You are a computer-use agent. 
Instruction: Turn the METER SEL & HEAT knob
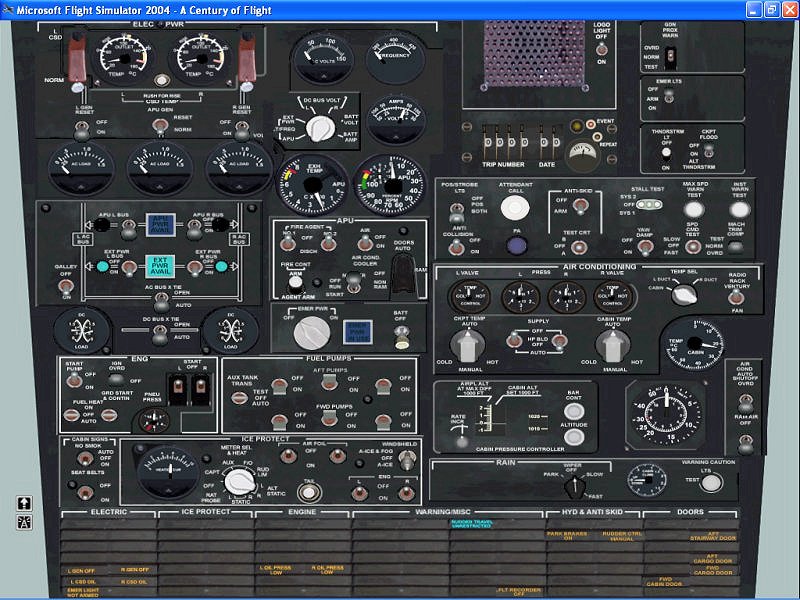240,483
